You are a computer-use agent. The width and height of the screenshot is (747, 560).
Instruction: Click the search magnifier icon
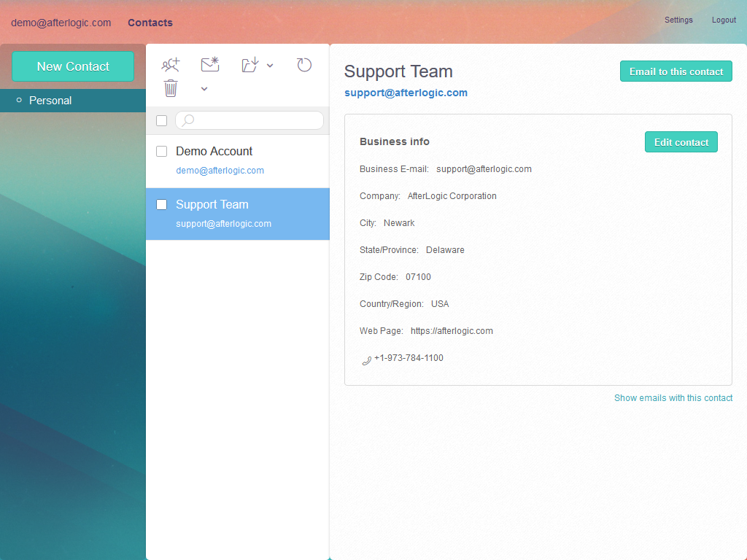point(187,120)
